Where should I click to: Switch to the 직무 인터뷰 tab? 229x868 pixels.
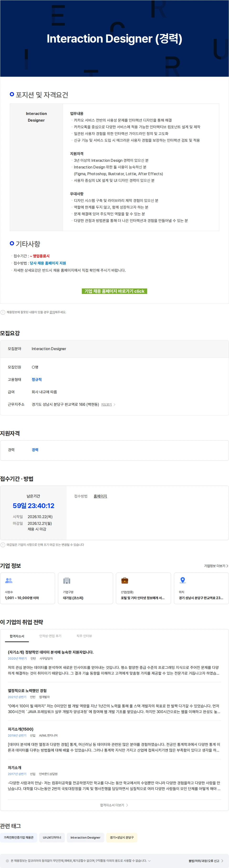click(84, 636)
